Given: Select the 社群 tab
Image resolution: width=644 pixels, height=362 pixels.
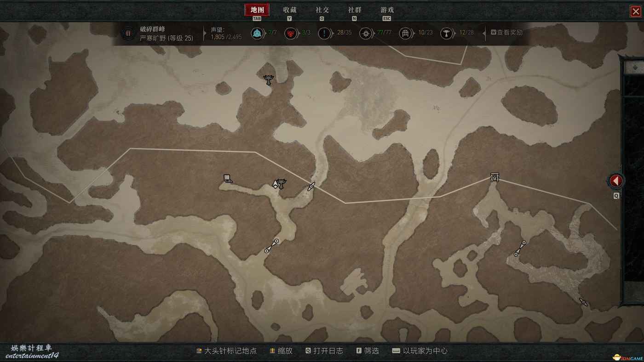Looking at the screenshot, I should tap(355, 10).
